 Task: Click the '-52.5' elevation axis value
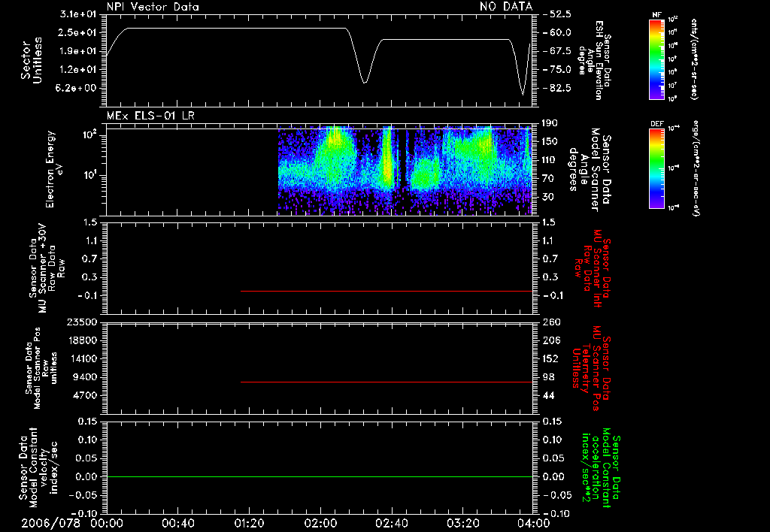click(557, 14)
